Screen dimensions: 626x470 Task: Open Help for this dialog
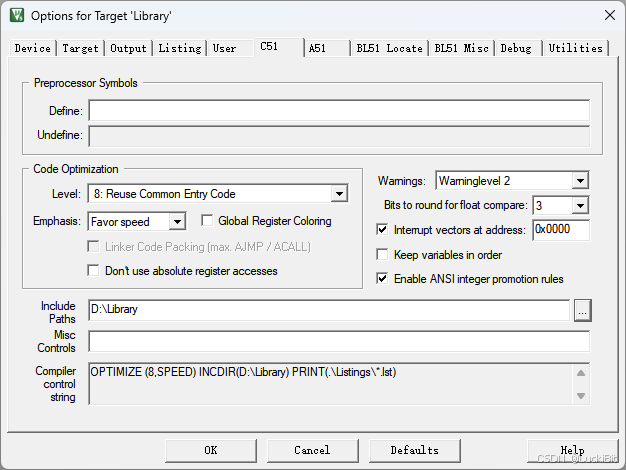coord(573,451)
